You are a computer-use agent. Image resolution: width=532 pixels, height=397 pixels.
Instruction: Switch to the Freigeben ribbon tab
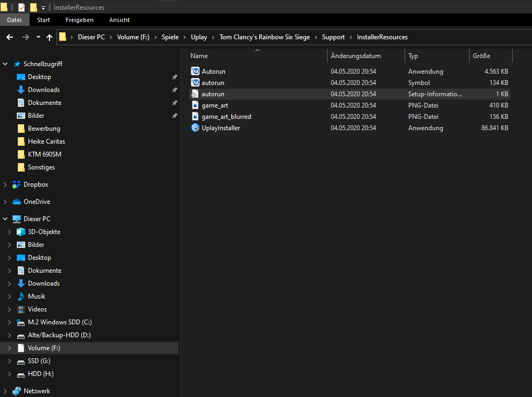pos(80,20)
